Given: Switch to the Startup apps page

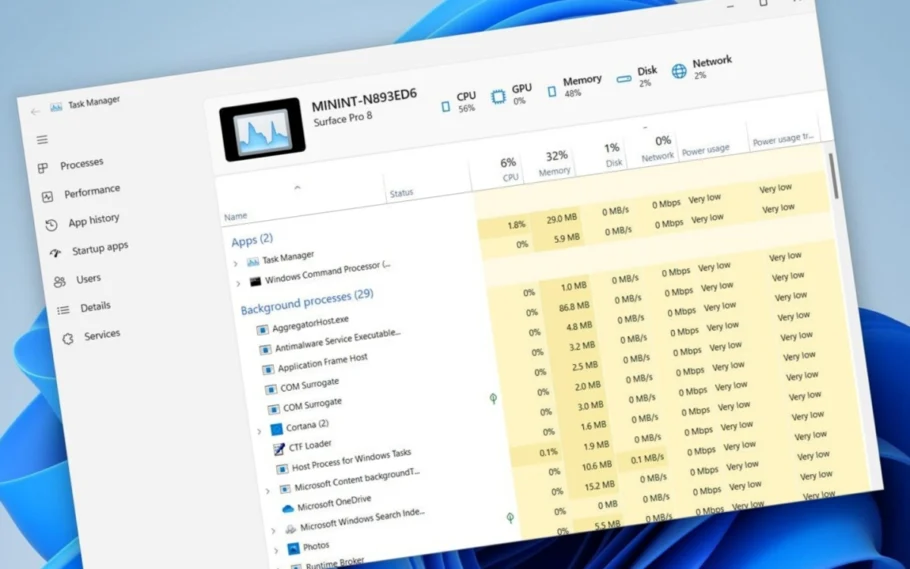Looking at the screenshot, I should (x=99, y=249).
